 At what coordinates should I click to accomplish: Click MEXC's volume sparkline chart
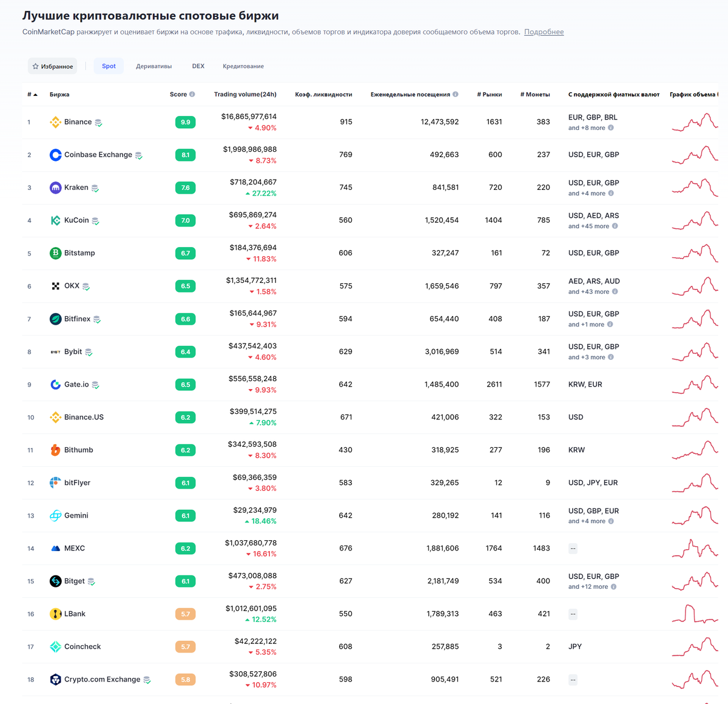click(x=695, y=548)
